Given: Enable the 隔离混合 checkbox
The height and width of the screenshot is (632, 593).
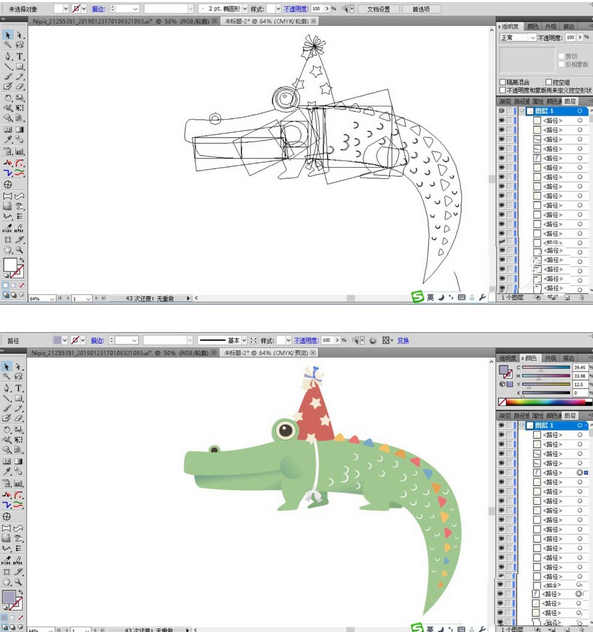Looking at the screenshot, I should pyautogui.click(x=503, y=82).
